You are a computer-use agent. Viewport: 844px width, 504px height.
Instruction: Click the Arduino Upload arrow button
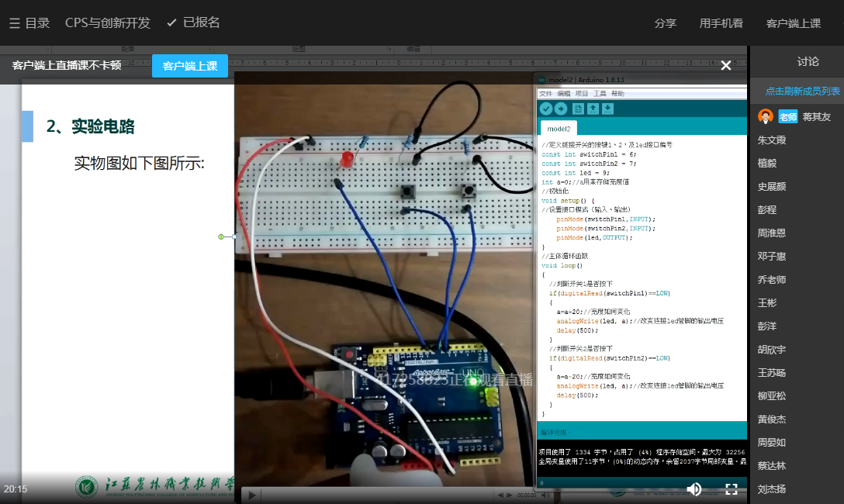(x=561, y=109)
